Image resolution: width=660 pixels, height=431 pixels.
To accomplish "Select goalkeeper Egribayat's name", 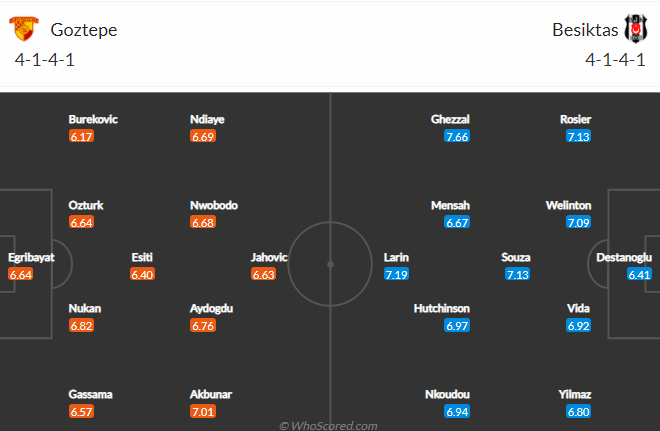I will click(x=31, y=257).
